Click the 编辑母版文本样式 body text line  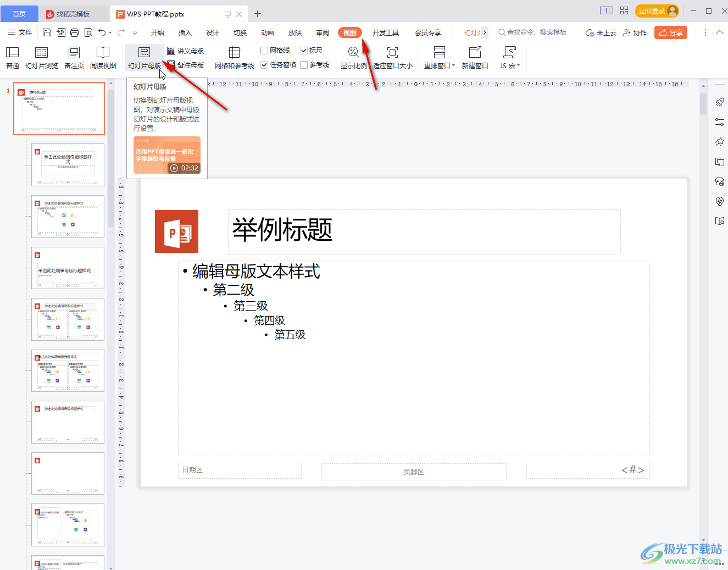(x=256, y=271)
